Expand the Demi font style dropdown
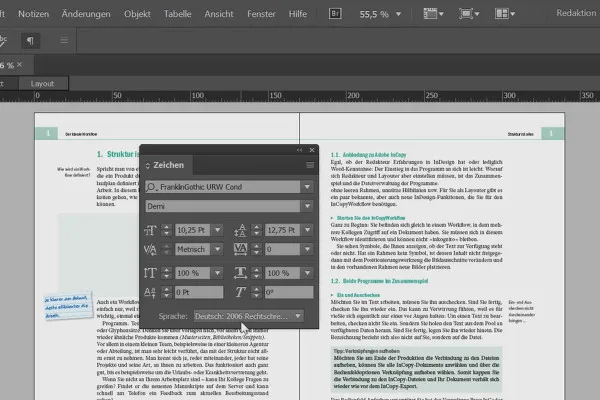This screenshot has width=600, height=400. (307, 206)
